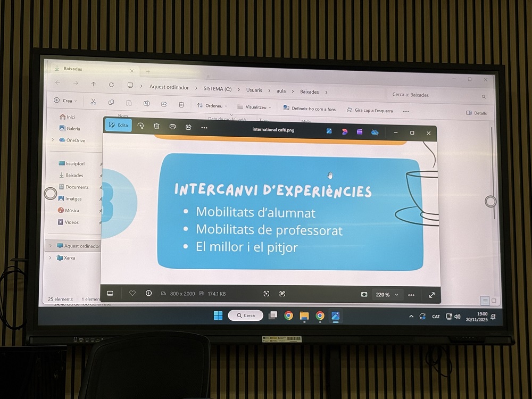The width and height of the screenshot is (532, 399).
Task: Delete the image using the Photos trash icon
Action: (156, 126)
